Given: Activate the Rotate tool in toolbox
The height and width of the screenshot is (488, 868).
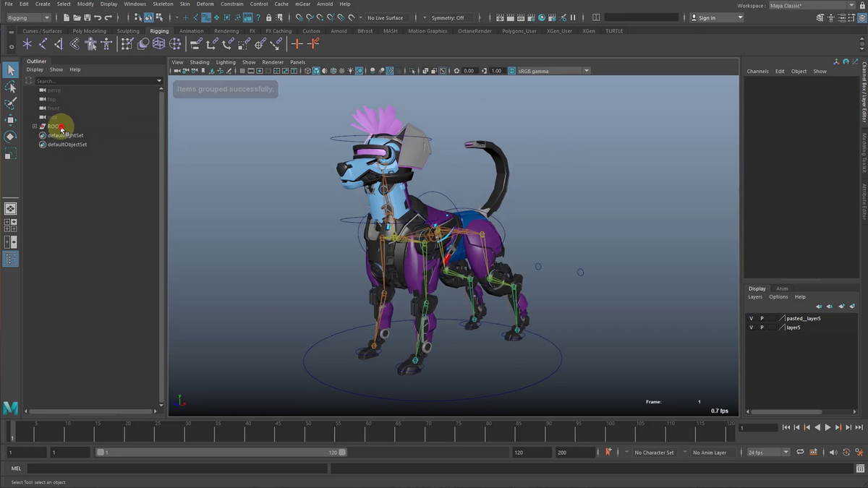Looking at the screenshot, I should [10, 137].
